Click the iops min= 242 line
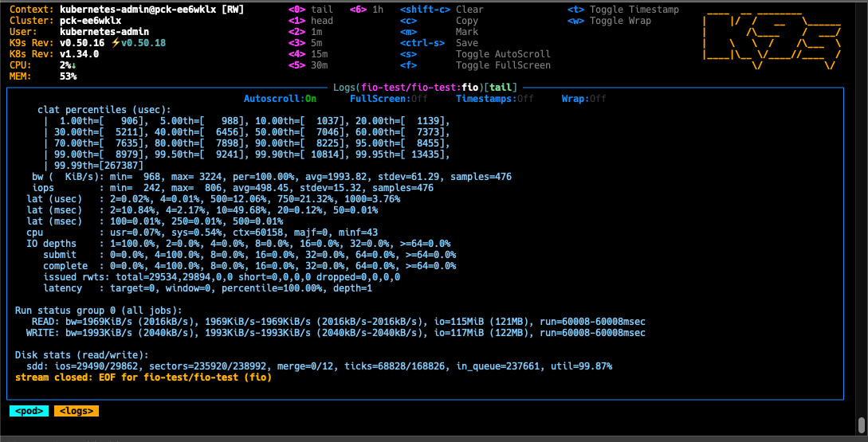868x442 pixels. coord(233,187)
